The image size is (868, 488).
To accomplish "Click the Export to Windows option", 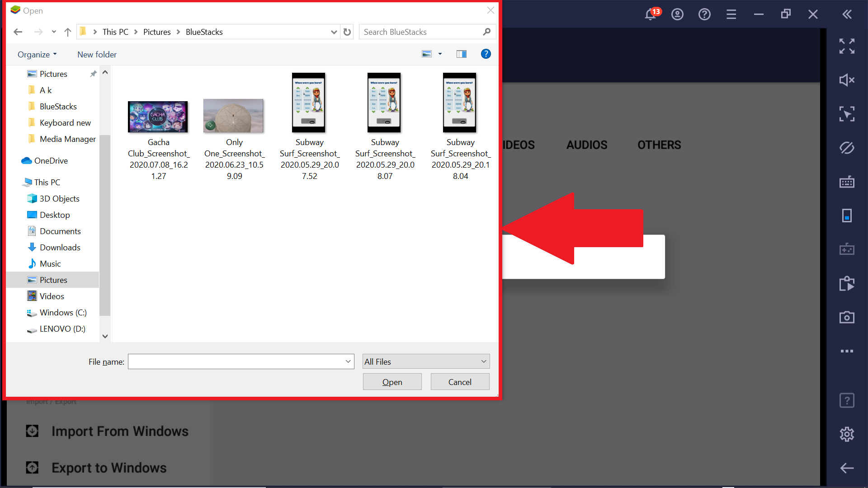I will [110, 468].
